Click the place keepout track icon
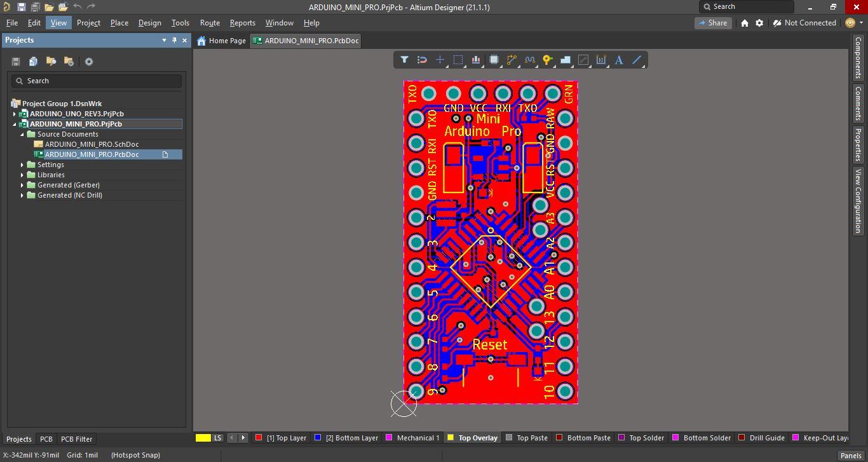This screenshot has height=462, width=868. click(583, 60)
